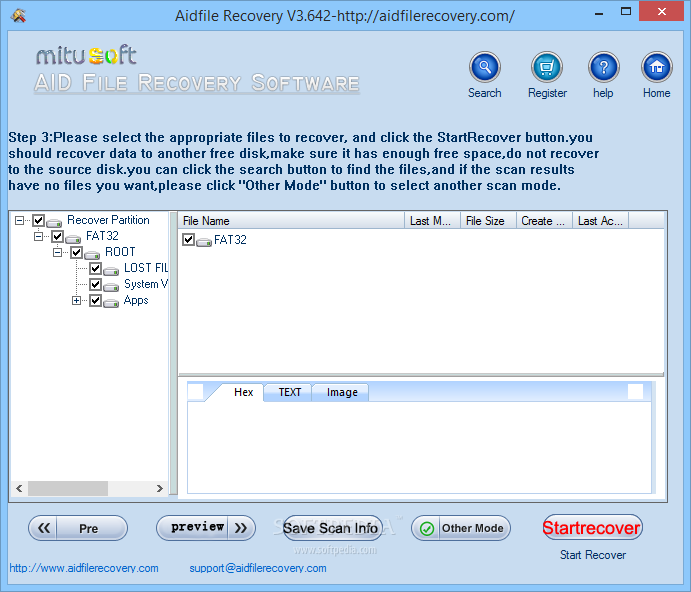691x592 pixels.
Task: Go to the Home house icon
Action: 657,67
